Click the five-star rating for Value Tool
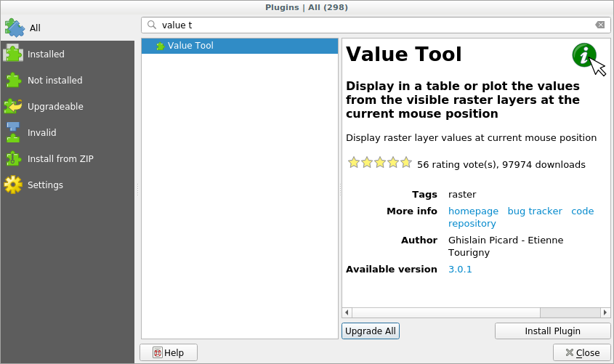The width and height of the screenshot is (614, 364). pyautogui.click(x=379, y=163)
